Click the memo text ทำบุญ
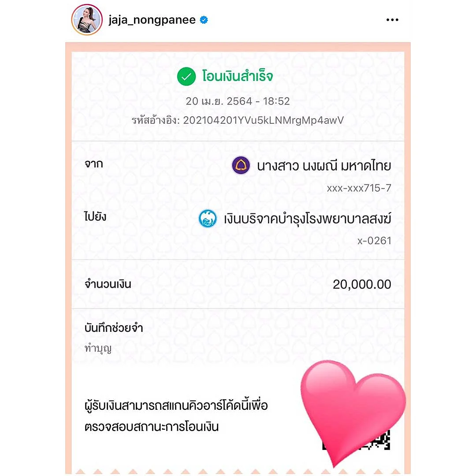The height and width of the screenshot is (476, 476). pos(98,348)
